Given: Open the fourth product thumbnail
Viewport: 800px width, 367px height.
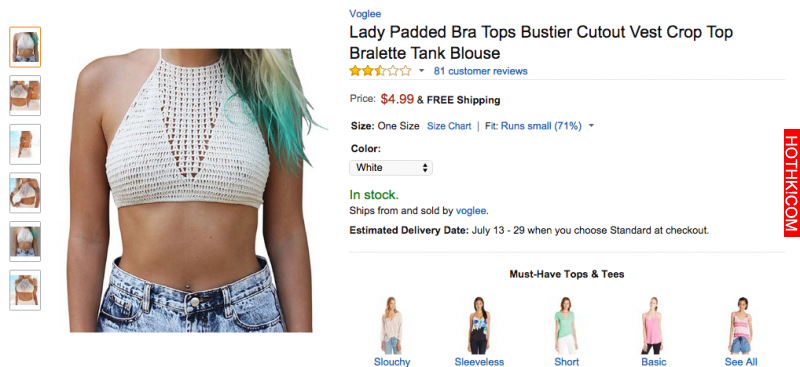Looking at the screenshot, I should 25,192.
